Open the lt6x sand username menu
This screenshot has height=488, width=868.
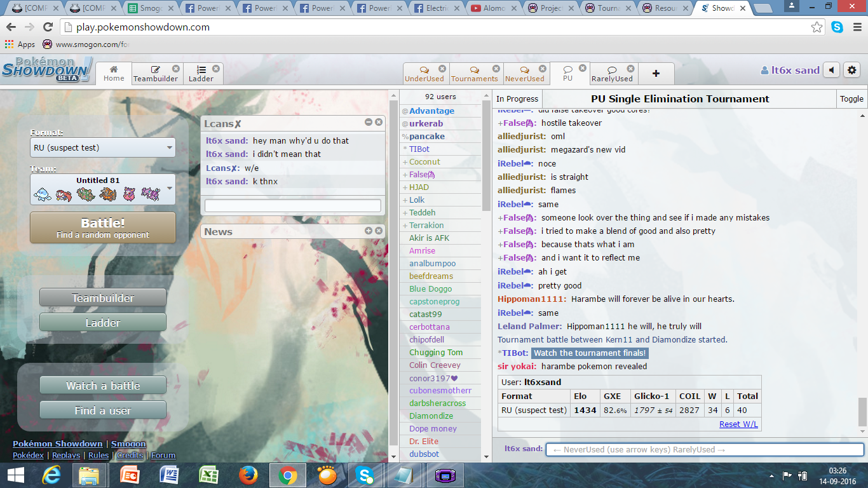pyautogui.click(x=790, y=71)
